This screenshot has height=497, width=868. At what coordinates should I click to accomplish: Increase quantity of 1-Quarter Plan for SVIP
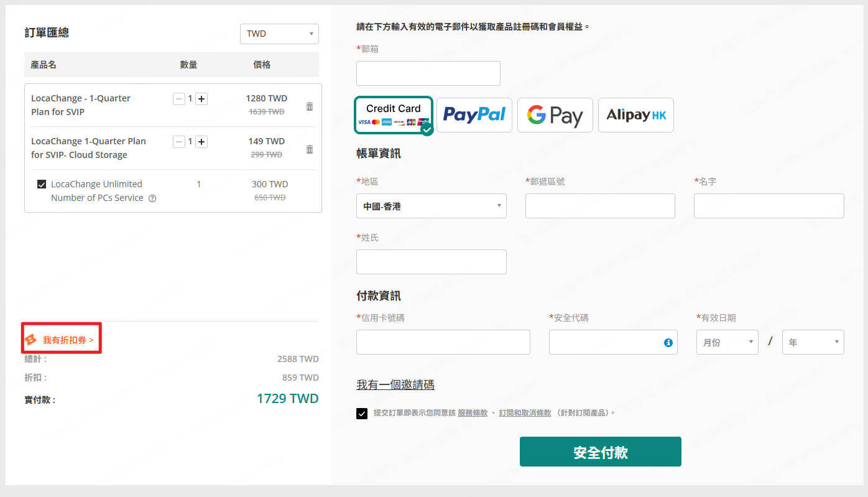pos(201,99)
